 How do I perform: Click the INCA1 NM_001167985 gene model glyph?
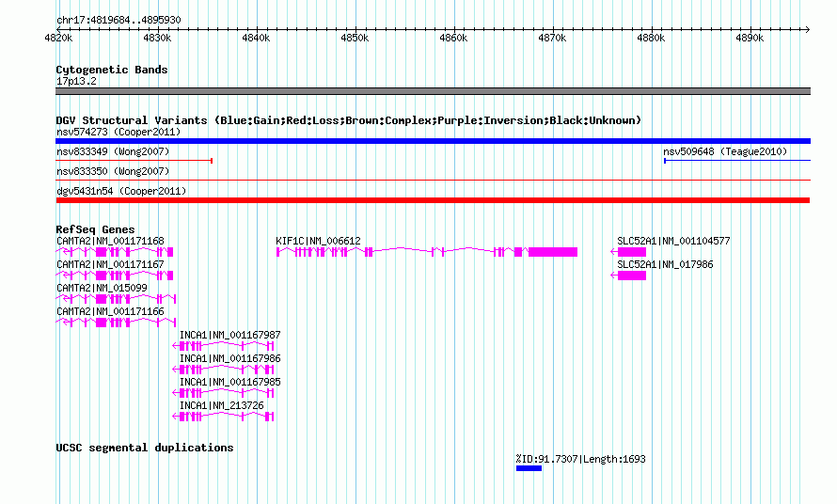pyautogui.click(x=223, y=393)
